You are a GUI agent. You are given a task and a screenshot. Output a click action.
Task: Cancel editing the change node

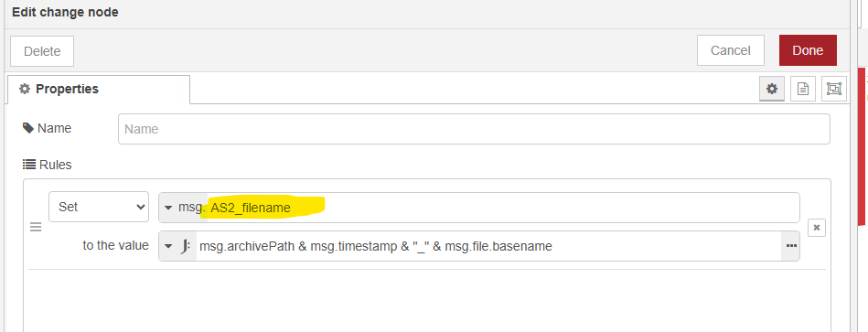[x=730, y=50]
